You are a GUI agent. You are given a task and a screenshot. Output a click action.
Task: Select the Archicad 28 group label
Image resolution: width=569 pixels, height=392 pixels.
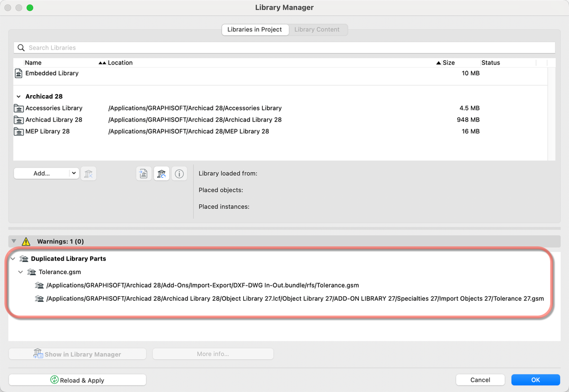coord(44,96)
